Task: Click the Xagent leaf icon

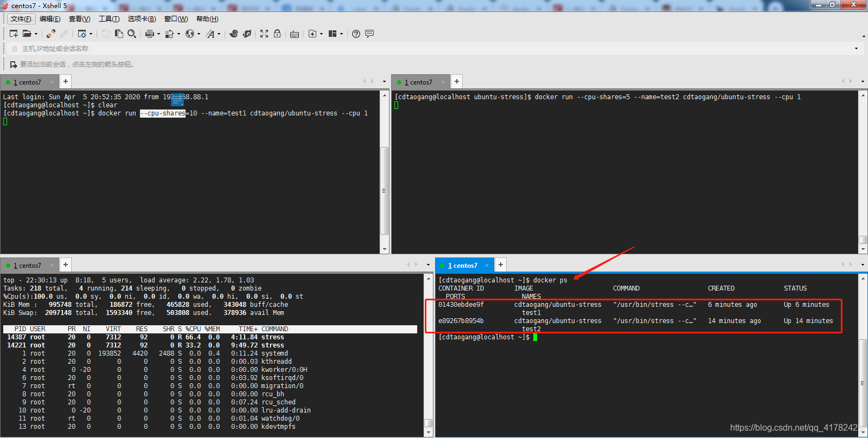Action: coord(247,34)
